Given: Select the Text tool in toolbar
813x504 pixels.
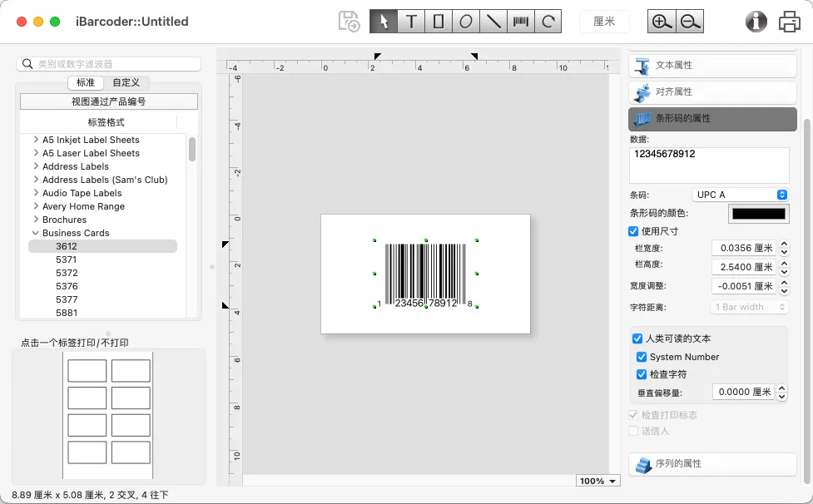Looking at the screenshot, I should click(411, 22).
